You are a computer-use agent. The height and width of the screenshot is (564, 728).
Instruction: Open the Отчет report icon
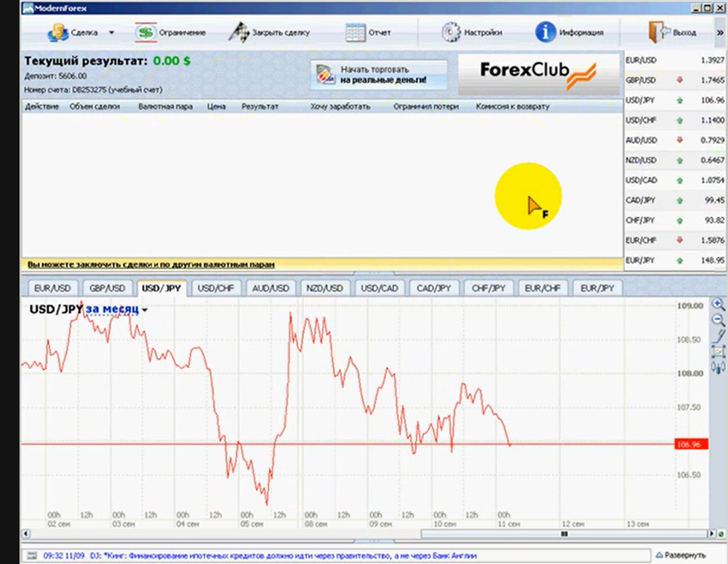pyautogui.click(x=355, y=33)
